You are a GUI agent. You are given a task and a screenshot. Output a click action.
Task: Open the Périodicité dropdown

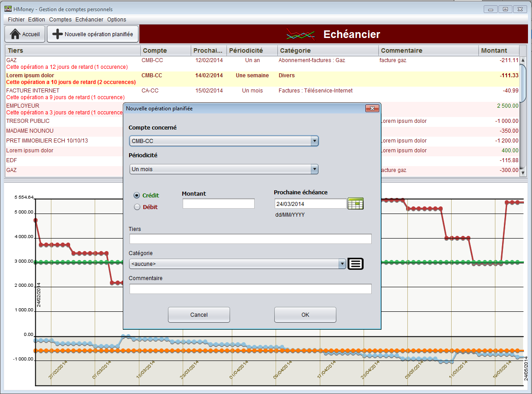(x=314, y=169)
